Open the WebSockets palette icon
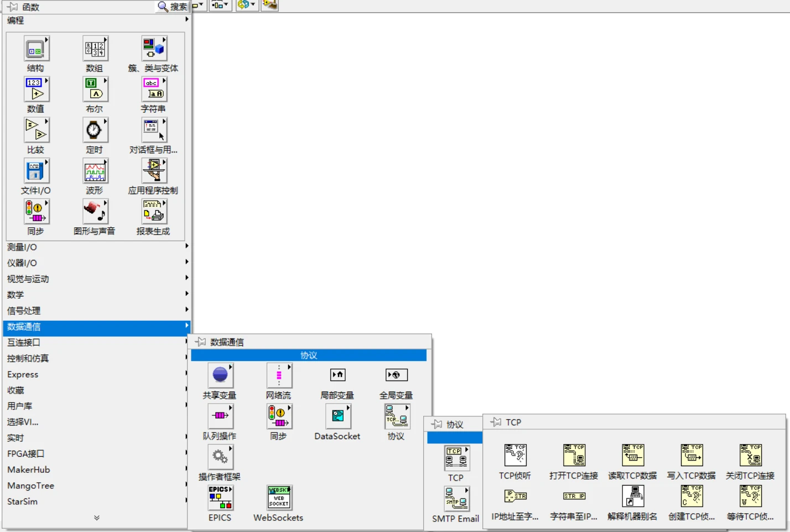The image size is (790, 532). click(x=279, y=498)
